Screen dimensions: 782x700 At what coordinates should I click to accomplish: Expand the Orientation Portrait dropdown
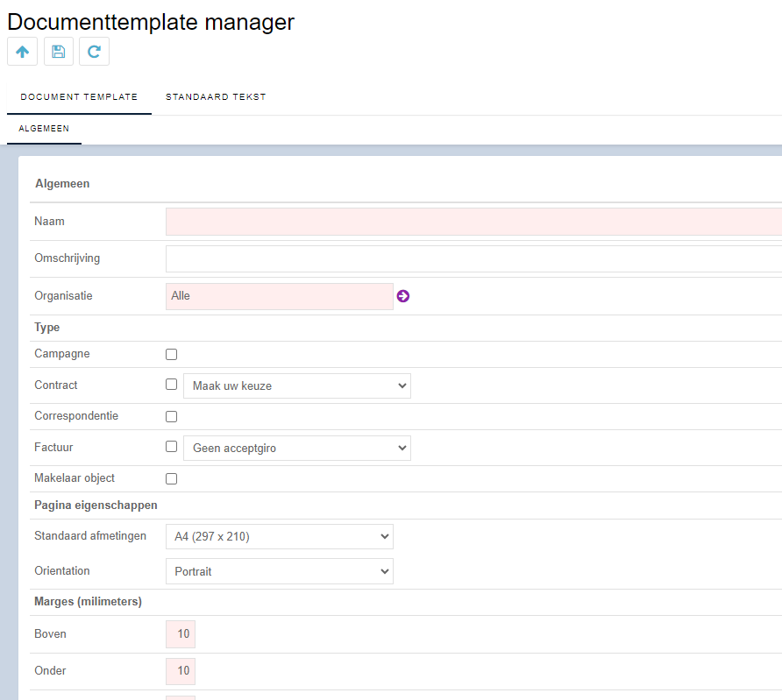click(x=280, y=571)
